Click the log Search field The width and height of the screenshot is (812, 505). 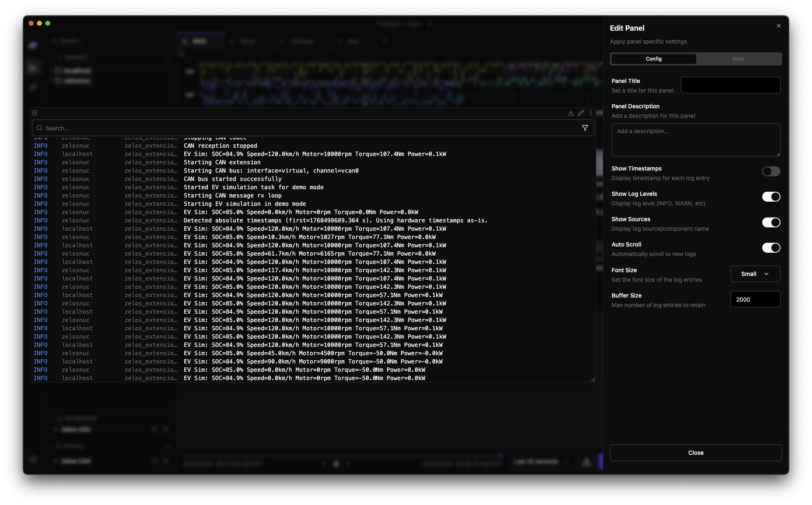point(313,128)
